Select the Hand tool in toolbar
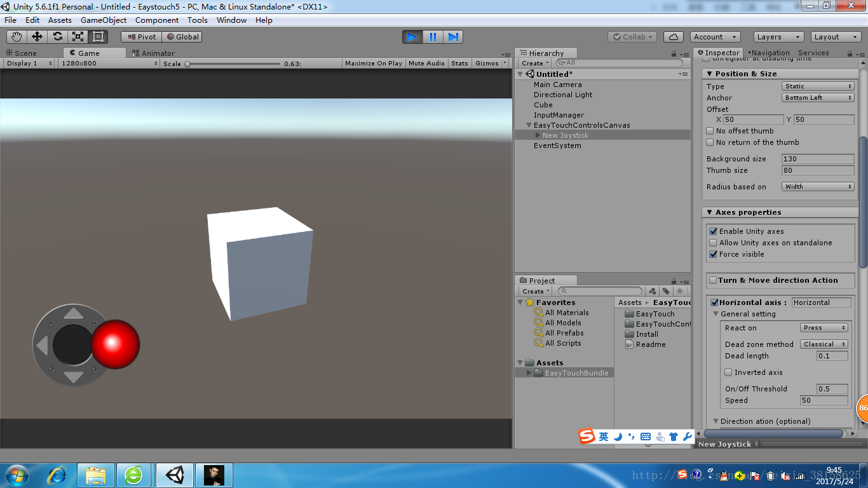Image resolution: width=868 pixels, height=488 pixels. pos(17,37)
